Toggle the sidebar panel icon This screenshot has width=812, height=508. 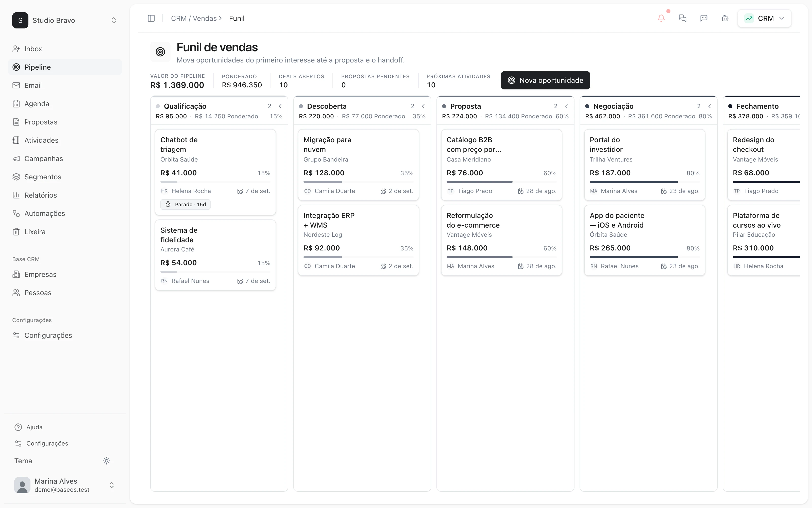[151, 19]
